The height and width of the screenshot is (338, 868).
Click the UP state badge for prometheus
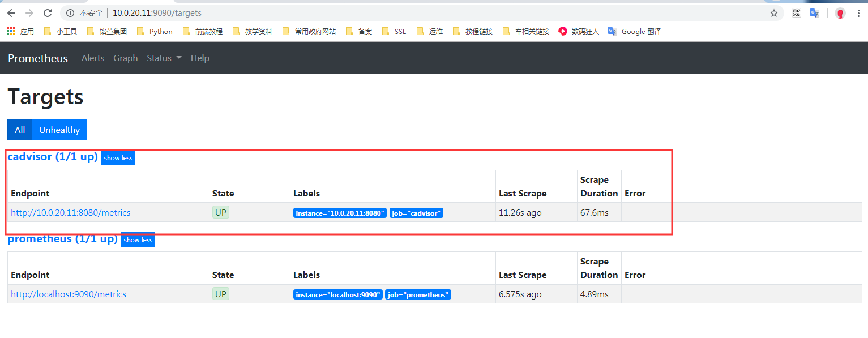click(x=221, y=294)
